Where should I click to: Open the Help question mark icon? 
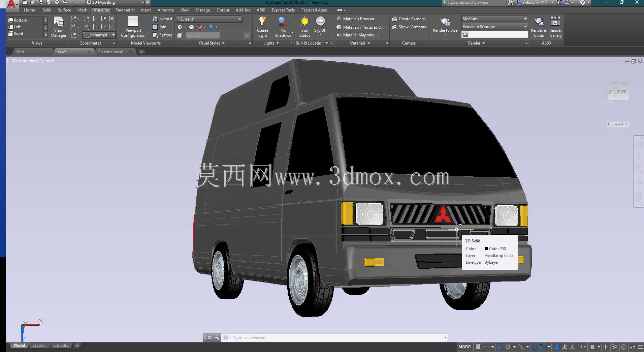[x=582, y=2]
